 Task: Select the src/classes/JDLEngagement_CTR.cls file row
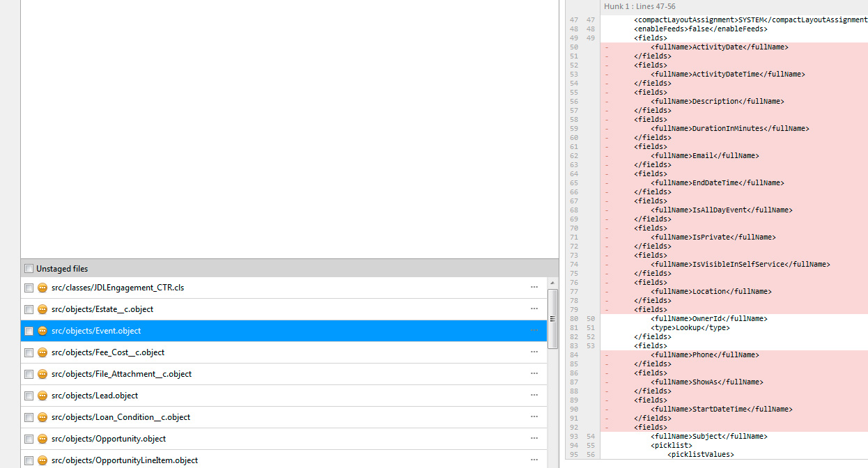pyautogui.click(x=284, y=288)
